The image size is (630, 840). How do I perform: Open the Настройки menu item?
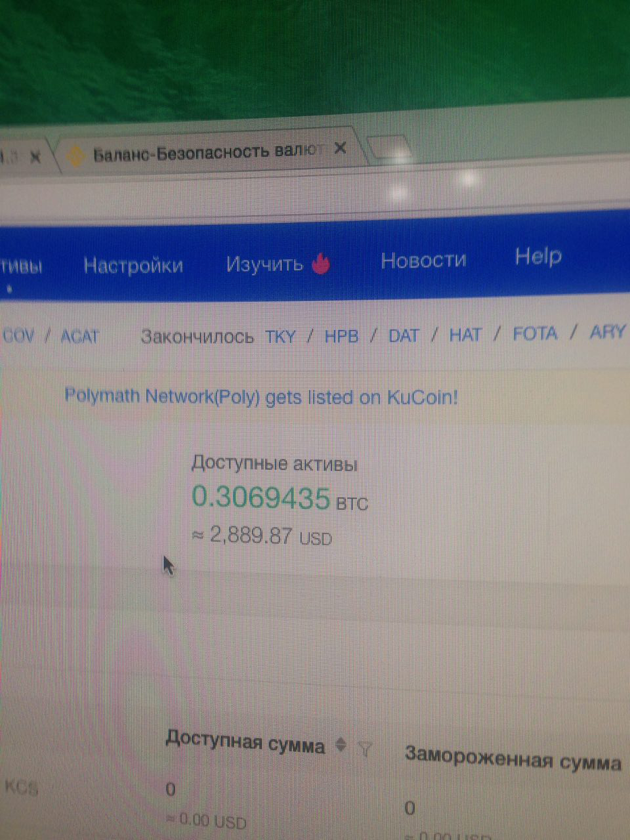point(133,265)
